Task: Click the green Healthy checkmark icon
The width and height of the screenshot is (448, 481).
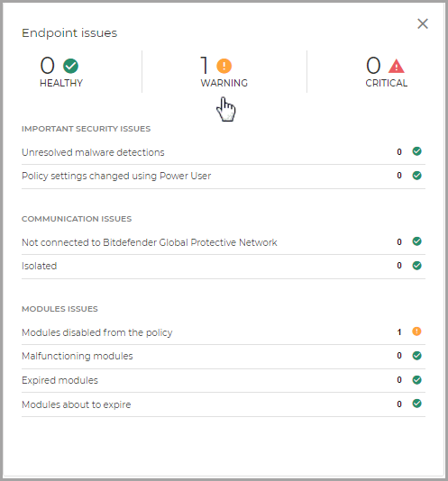Action: click(70, 66)
